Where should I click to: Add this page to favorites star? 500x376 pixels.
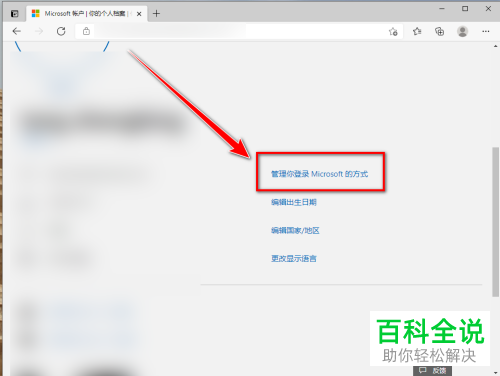click(x=393, y=32)
